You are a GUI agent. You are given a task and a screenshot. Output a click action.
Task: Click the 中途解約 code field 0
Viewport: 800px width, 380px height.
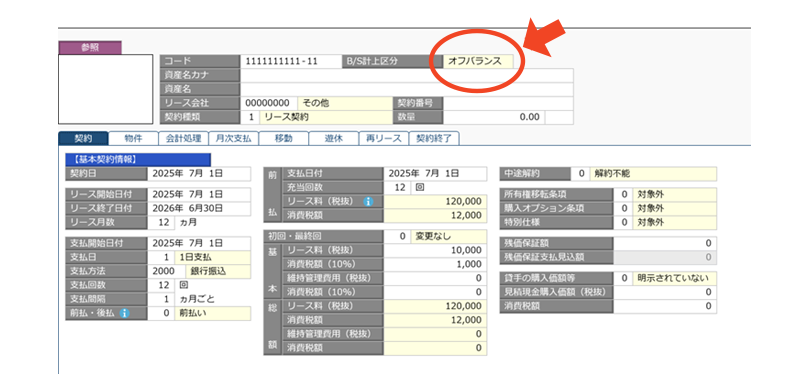tap(580, 173)
